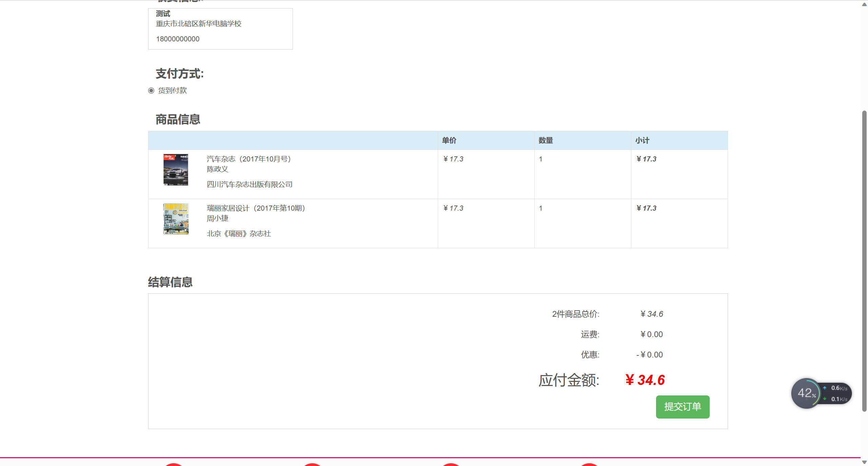868x466 pixels.
Task: Click the phone number 18000000000 in the address card
Action: pyautogui.click(x=178, y=39)
